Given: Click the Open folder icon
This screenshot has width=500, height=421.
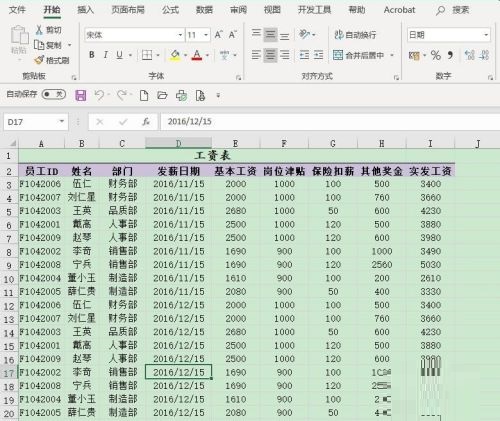Looking at the screenshot, I should (x=162, y=96).
